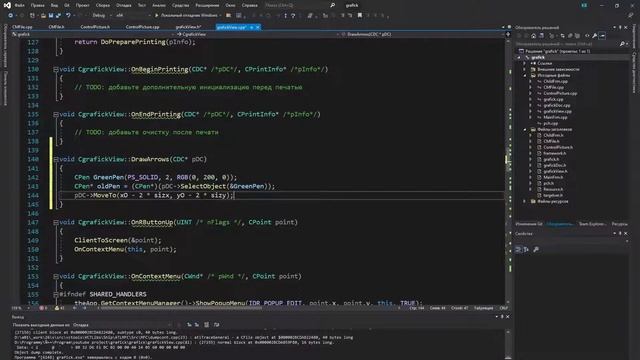Viewport: 640px width, 360px height.
Task: Select Resource.h in Solution Explorer
Action: click(553, 189)
